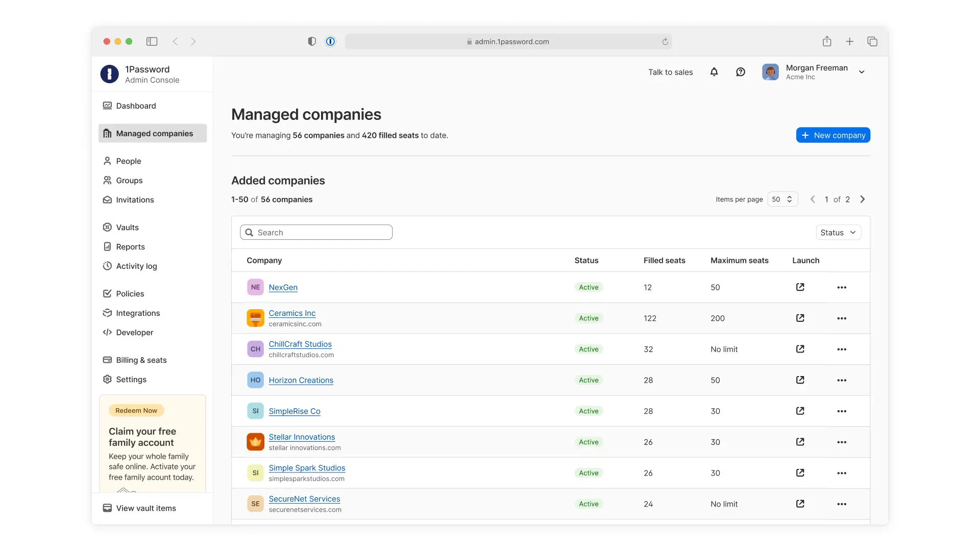Open Billing & seats in sidebar
Image resolution: width=980 pixels, height=551 pixels.
click(x=153, y=360)
